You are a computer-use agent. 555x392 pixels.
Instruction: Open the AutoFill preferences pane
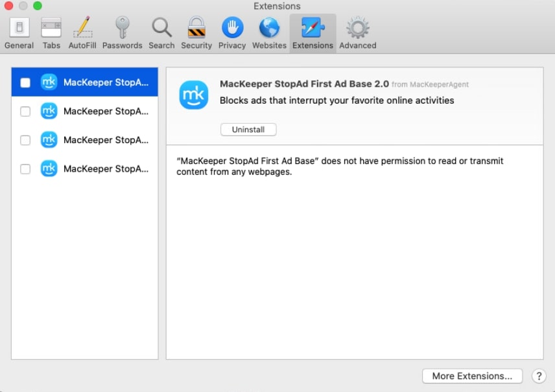pos(82,34)
